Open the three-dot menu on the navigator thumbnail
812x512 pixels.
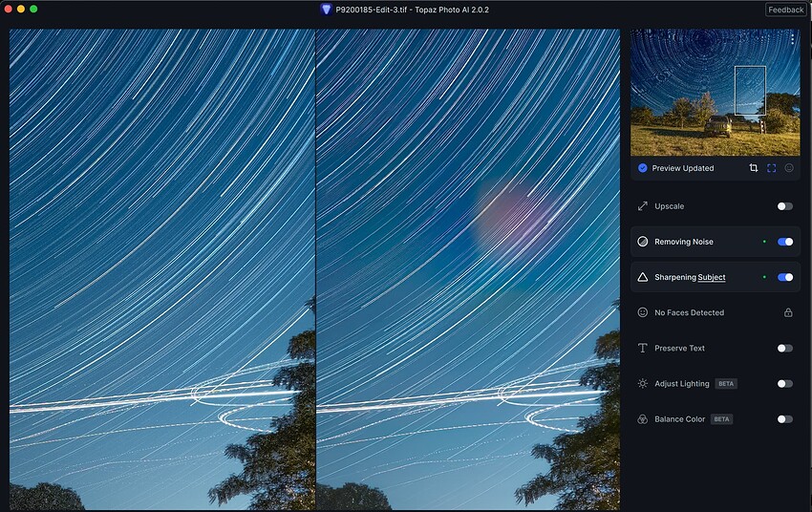(793, 38)
